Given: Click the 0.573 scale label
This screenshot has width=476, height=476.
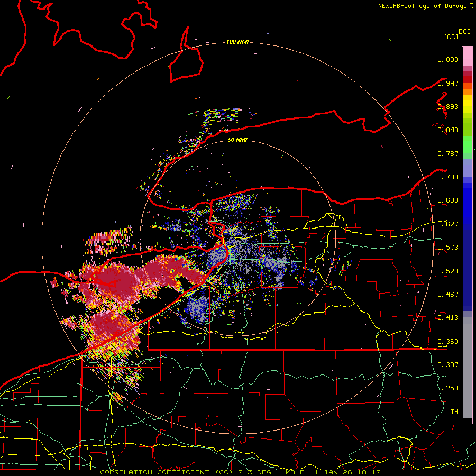Looking at the screenshot, I should pos(448,248).
